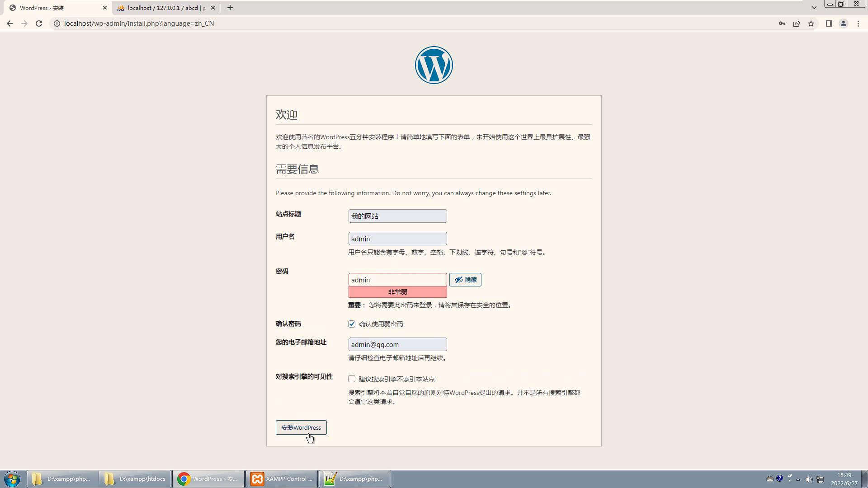868x488 pixels.
Task: Click the 您的电子邮箱地址 label
Action: (x=301, y=342)
